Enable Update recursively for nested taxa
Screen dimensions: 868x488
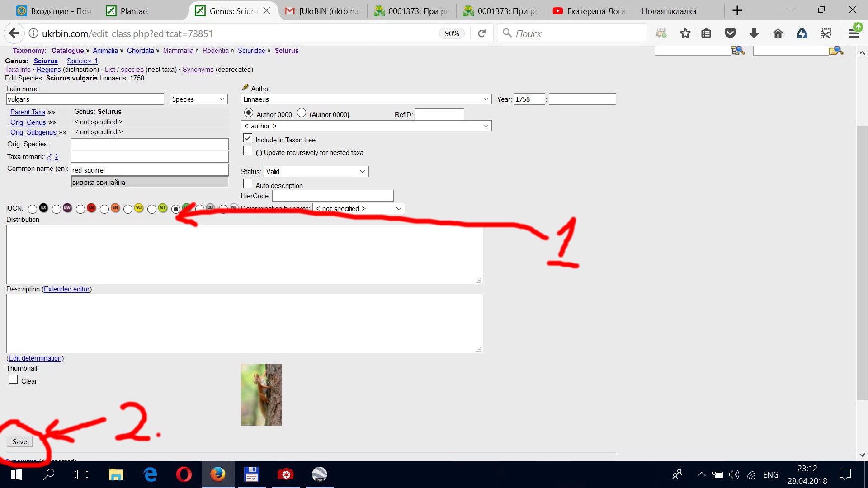click(248, 151)
